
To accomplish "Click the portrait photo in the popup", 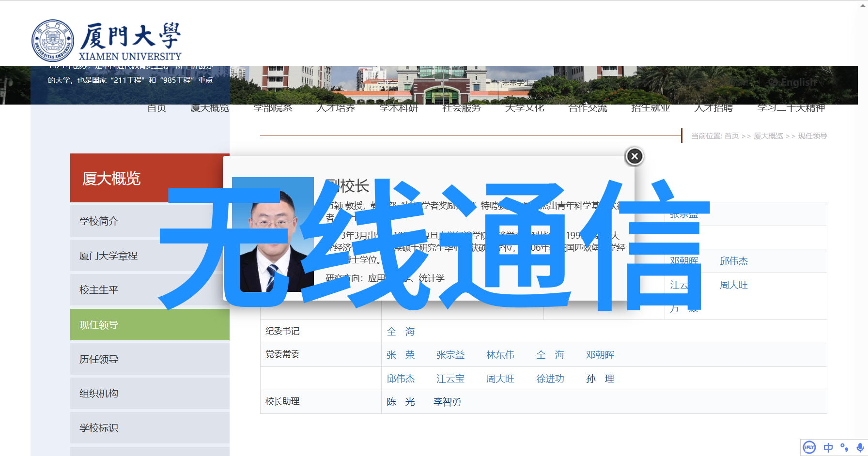I will (273, 235).
